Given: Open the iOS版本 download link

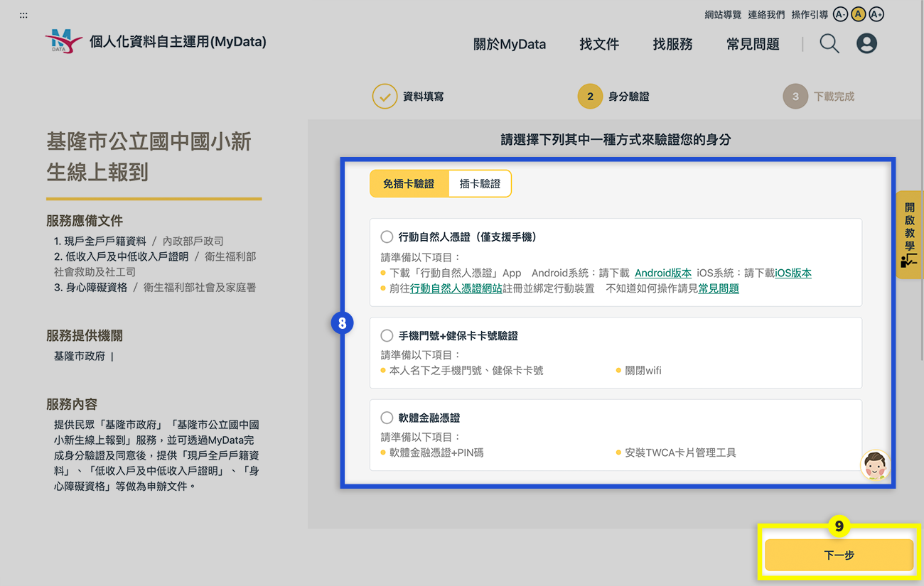Looking at the screenshot, I should pos(793,273).
